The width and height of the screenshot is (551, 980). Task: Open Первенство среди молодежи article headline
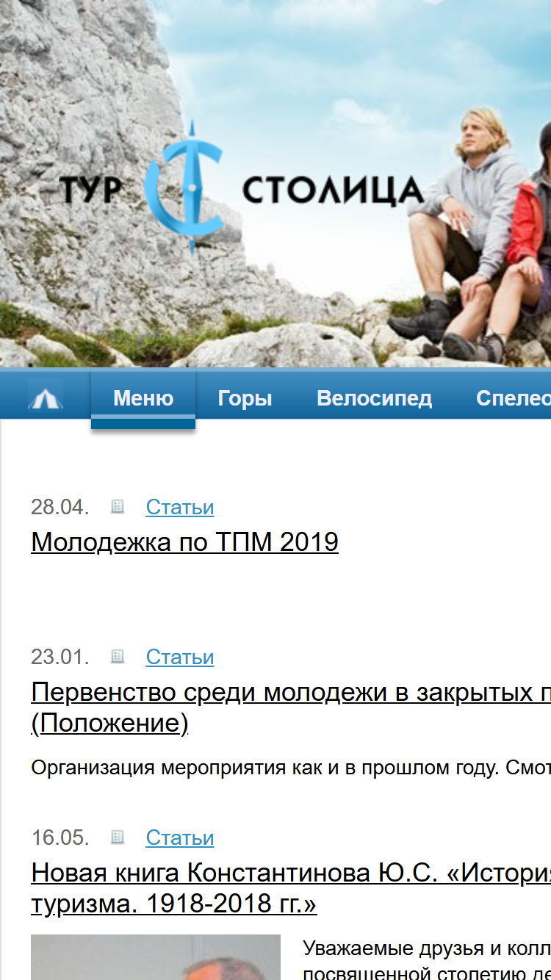(291, 692)
